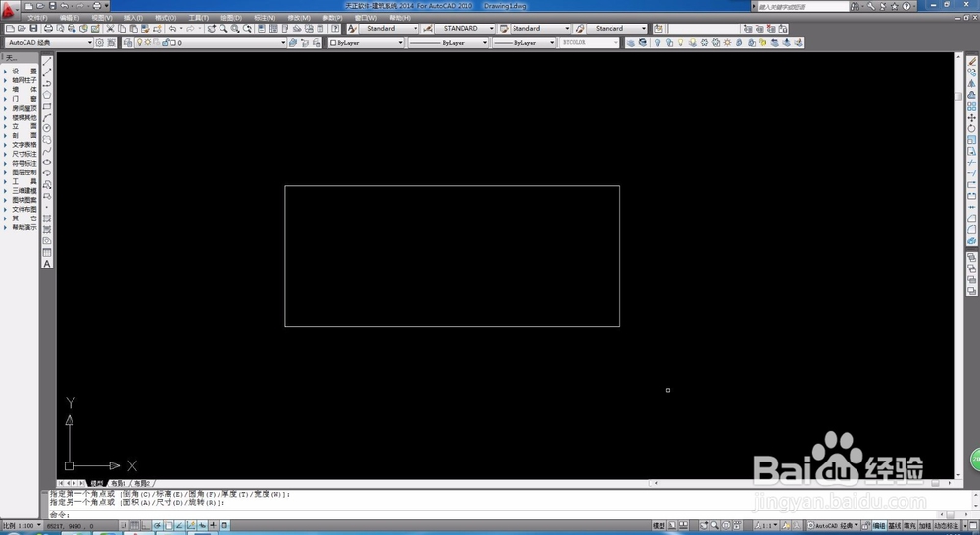Open the STANDARD dimension style dropdown
980x535 pixels.
click(x=465, y=28)
